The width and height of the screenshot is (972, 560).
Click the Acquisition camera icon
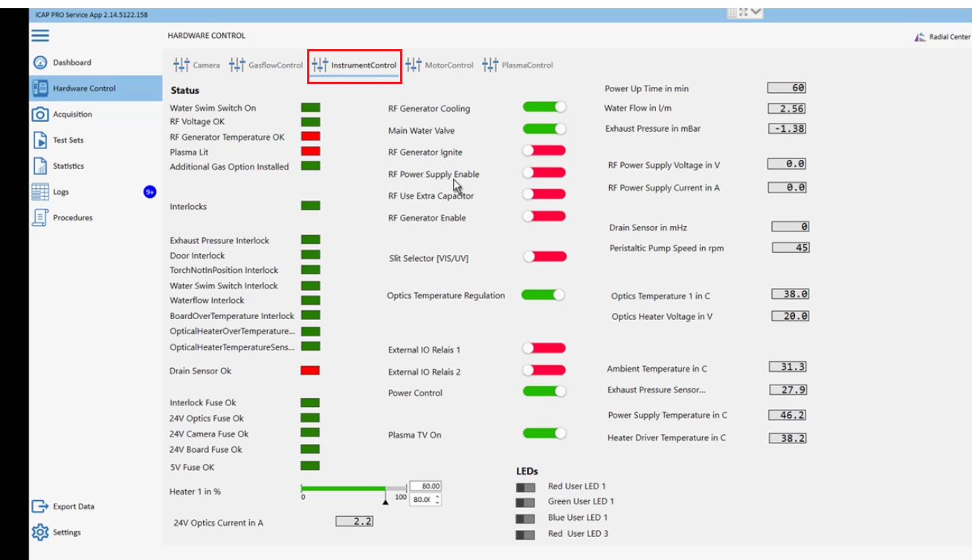(40, 115)
